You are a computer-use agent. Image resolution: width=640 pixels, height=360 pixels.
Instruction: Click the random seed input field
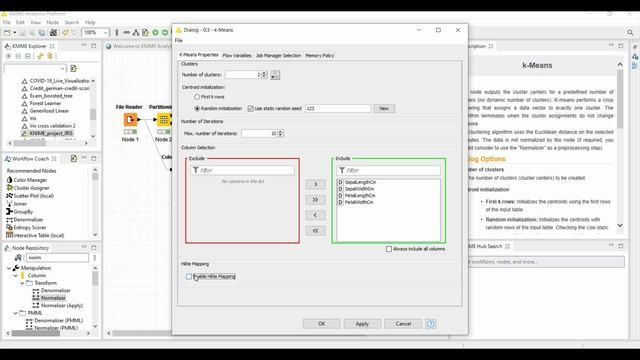coord(338,109)
